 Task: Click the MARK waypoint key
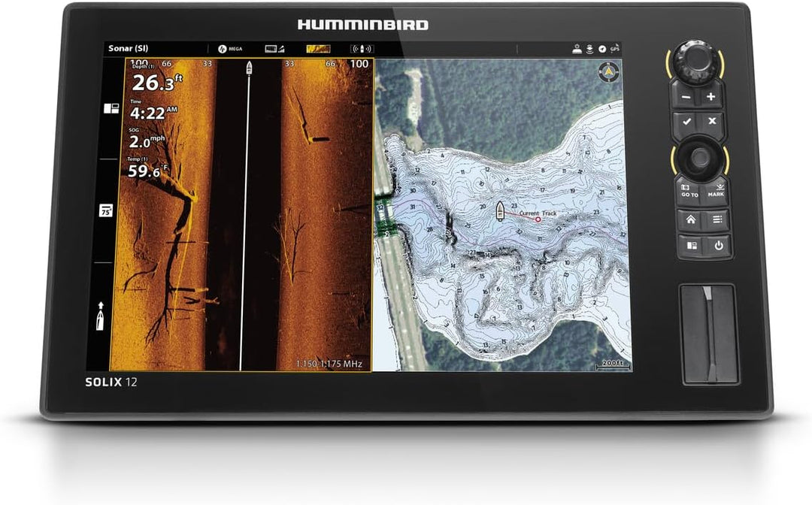[x=717, y=190]
